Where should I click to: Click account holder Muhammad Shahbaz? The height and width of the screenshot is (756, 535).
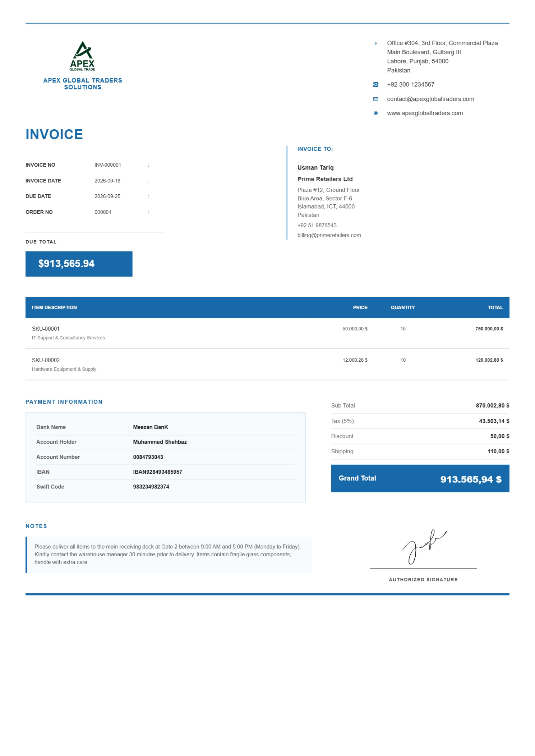(160, 442)
